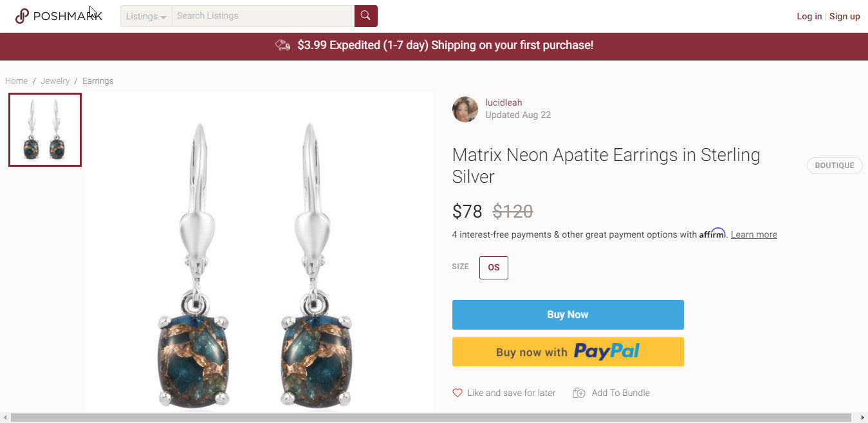868x423 pixels.
Task: Click the search magnifier button
Action: coord(365,16)
